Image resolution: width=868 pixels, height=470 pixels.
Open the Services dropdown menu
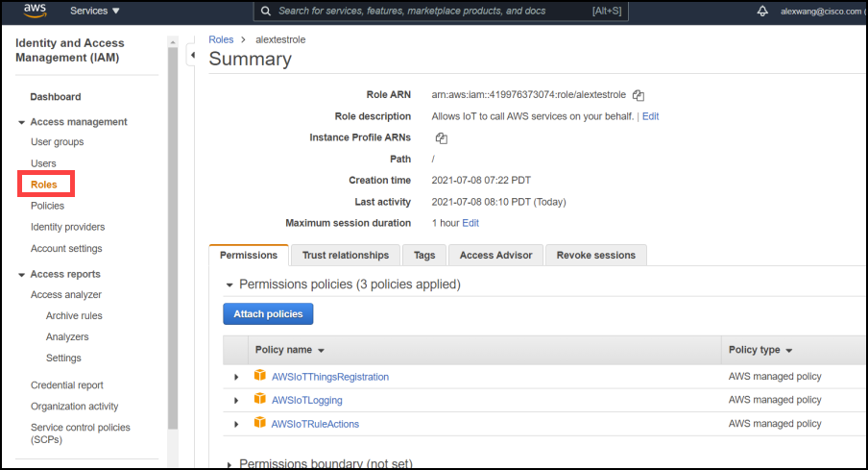tap(94, 11)
